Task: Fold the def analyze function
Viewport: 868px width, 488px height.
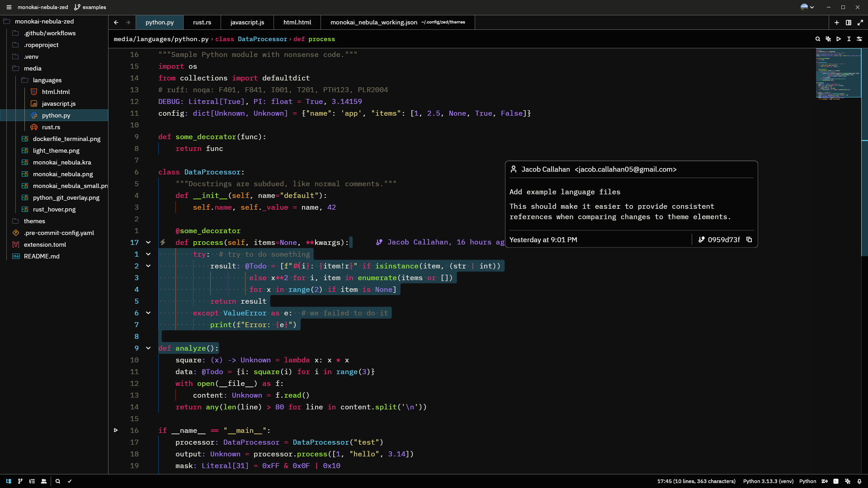Action: [148, 348]
